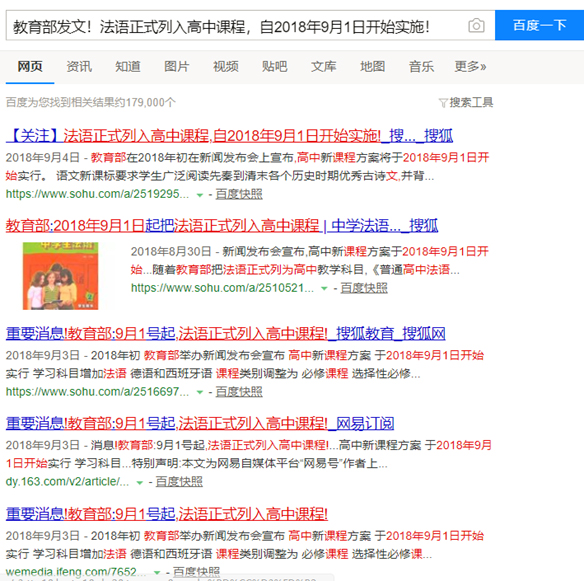Open the 网易订阅 result title link

coord(200,423)
